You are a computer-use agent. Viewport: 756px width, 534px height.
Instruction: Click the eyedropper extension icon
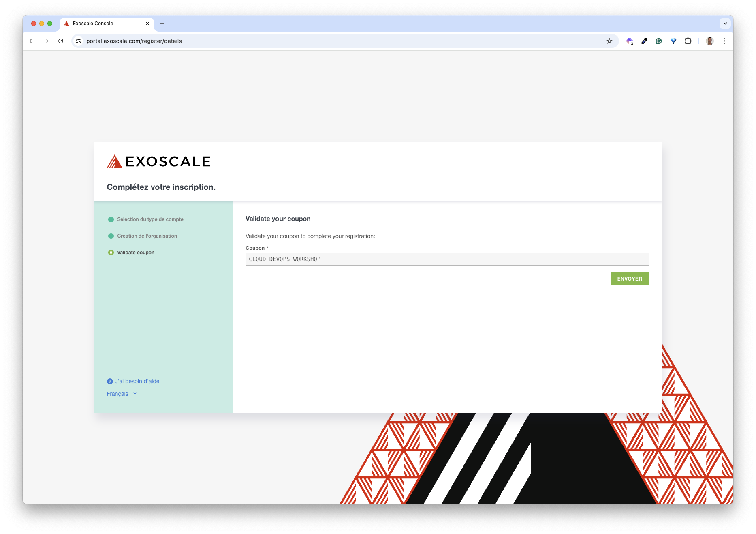[x=644, y=41]
